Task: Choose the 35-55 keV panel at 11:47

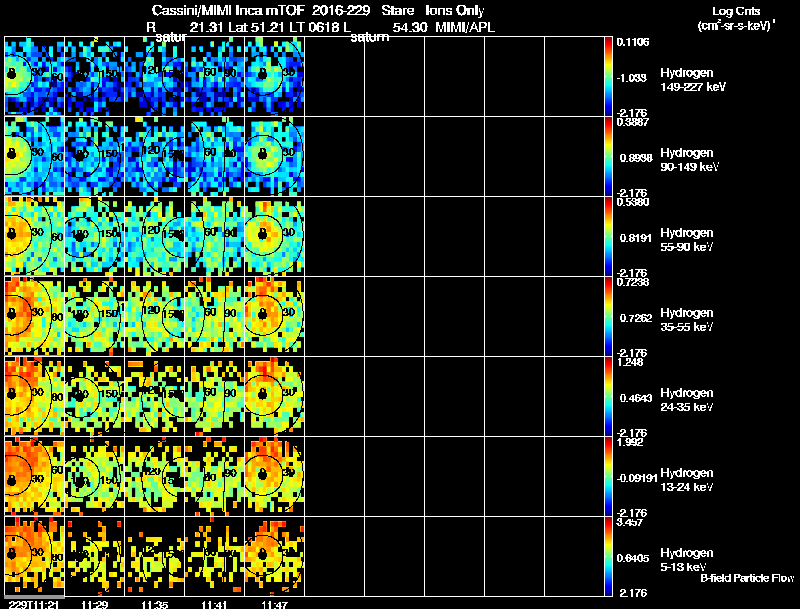Action: (x=274, y=316)
